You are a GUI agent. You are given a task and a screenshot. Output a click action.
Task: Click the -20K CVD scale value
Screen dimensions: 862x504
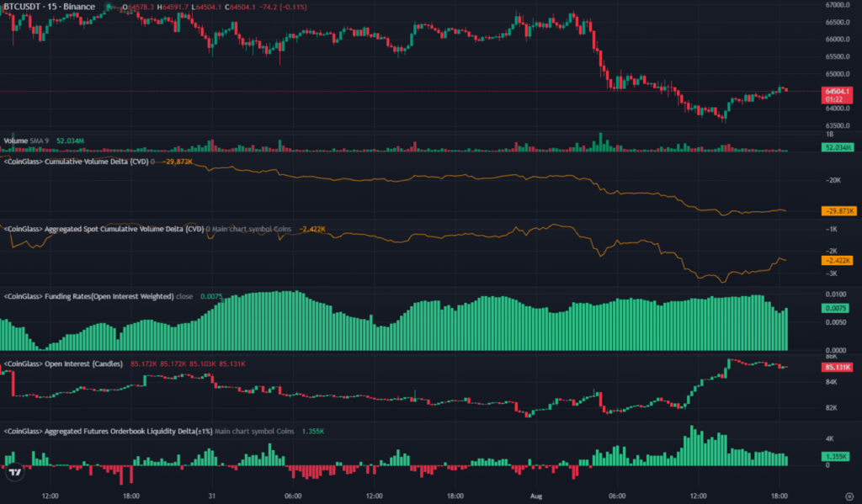click(x=833, y=180)
